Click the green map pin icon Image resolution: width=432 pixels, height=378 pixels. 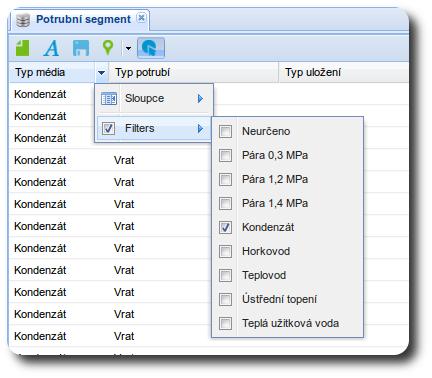pyautogui.click(x=108, y=48)
